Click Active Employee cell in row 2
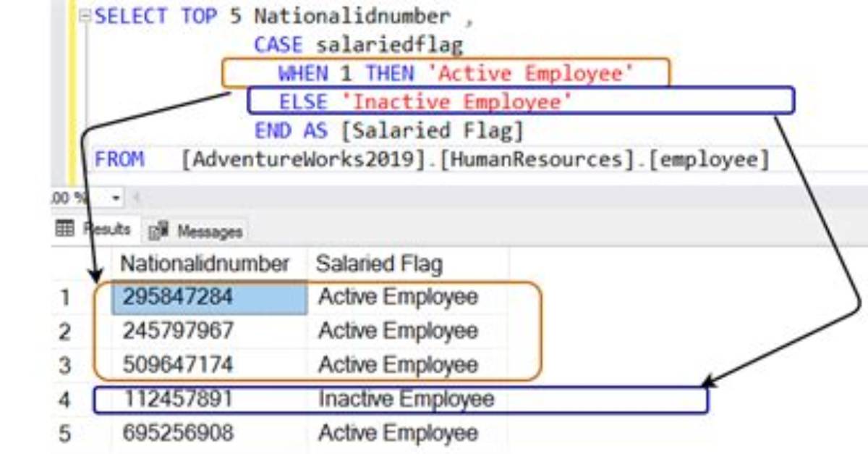Screen dimensions: 868x454 408,331
